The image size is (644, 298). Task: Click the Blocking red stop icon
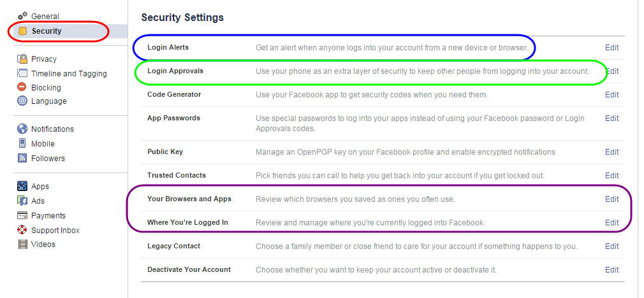22,87
